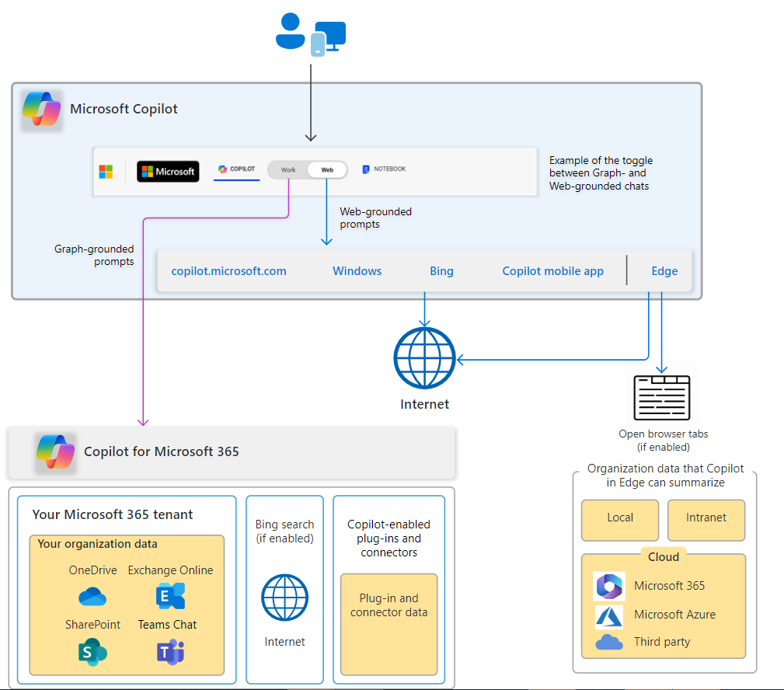Image resolution: width=784 pixels, height=690 pixels.
Task: Click the Open browser tabs window icon
Action: tap(662, 398)
